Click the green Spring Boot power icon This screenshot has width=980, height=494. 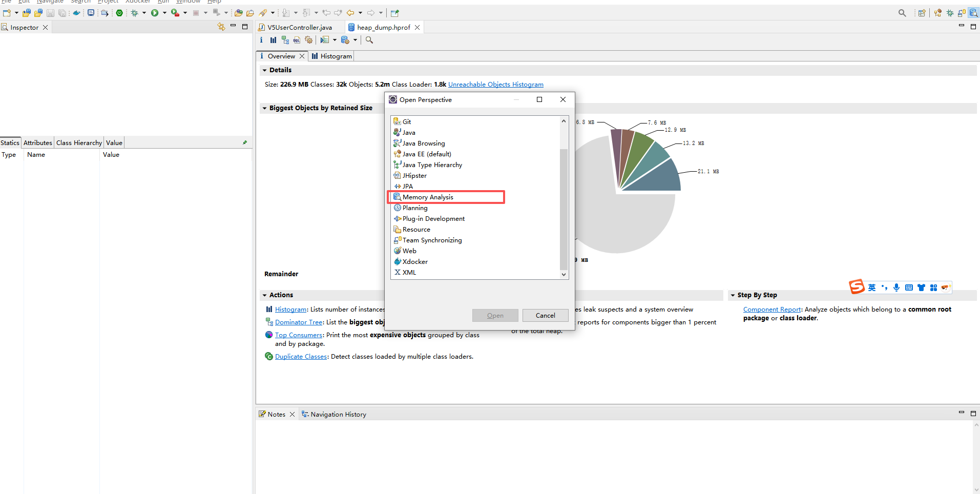click(119, 13)
